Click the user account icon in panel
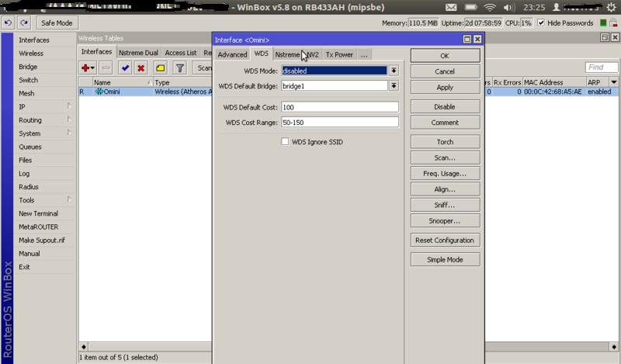The width and height of the screenshot is (621, 364). point(557,7)
